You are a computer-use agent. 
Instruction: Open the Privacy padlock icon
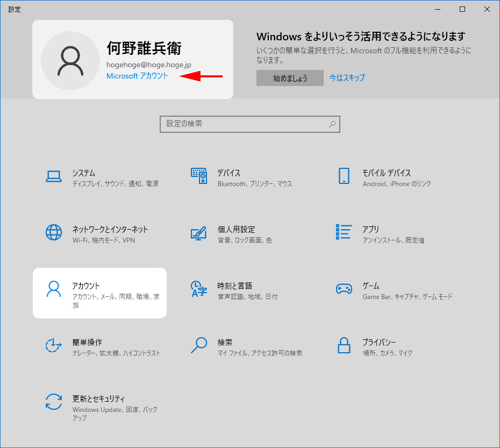[x=344, y=345]
